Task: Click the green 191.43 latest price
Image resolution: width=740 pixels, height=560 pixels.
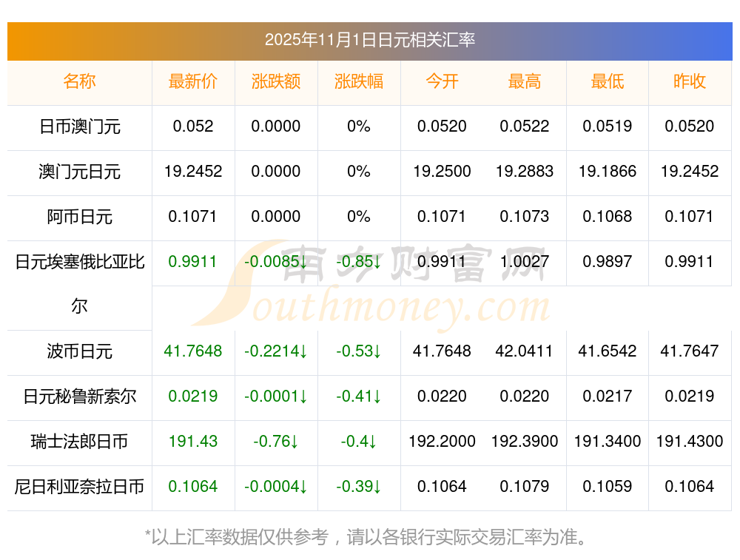Action: click(x=193, y=442)
